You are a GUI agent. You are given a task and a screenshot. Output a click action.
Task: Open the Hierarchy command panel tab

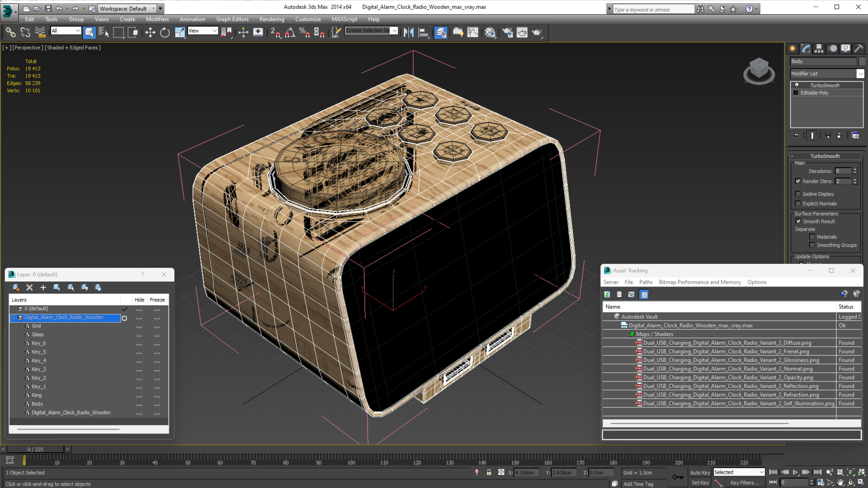click(x=819, y=49)
